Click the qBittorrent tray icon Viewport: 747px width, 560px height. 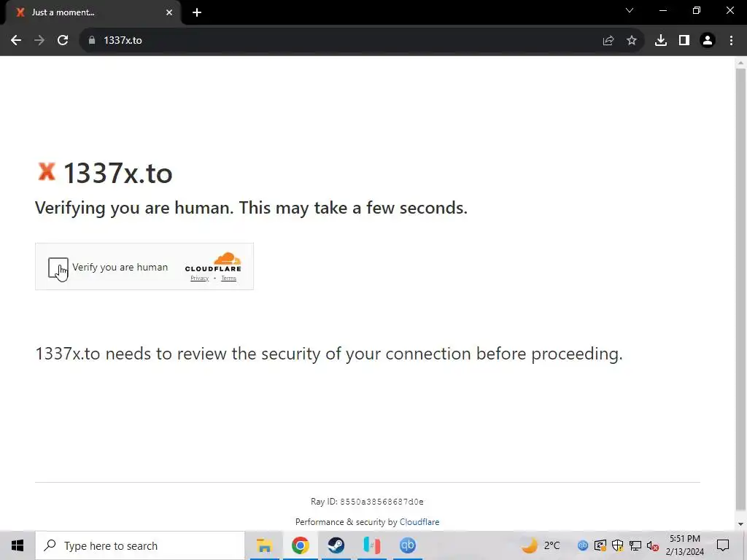click(x=583, y=545)
